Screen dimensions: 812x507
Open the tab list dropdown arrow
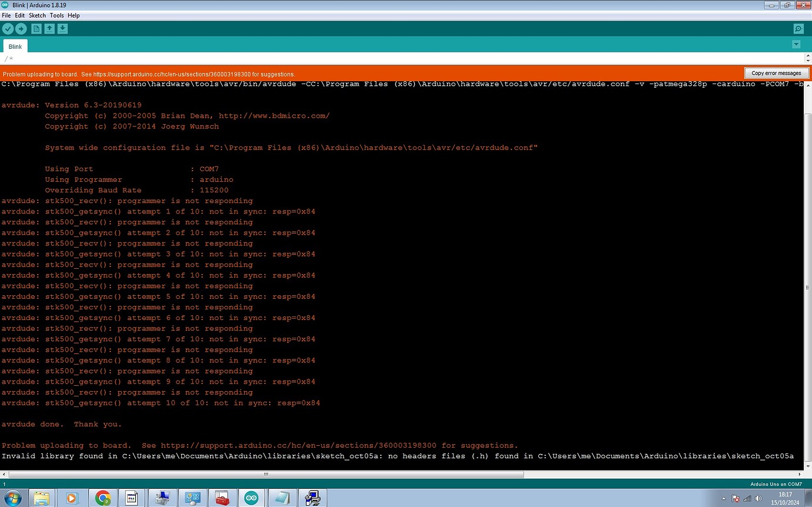click(796, 44)
